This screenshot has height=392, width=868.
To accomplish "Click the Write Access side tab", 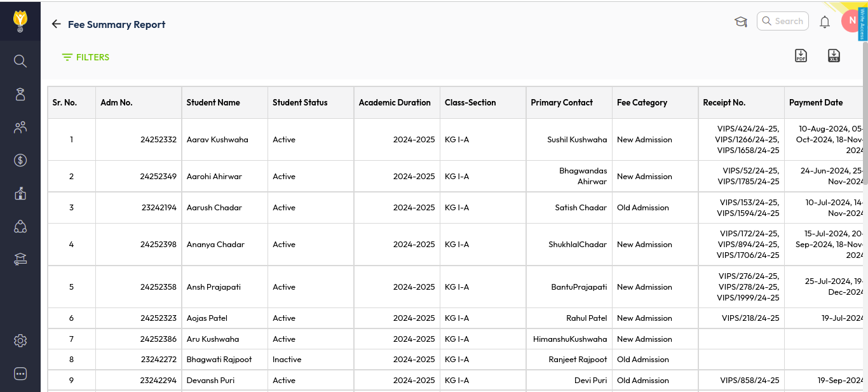I will pos(863,24).
